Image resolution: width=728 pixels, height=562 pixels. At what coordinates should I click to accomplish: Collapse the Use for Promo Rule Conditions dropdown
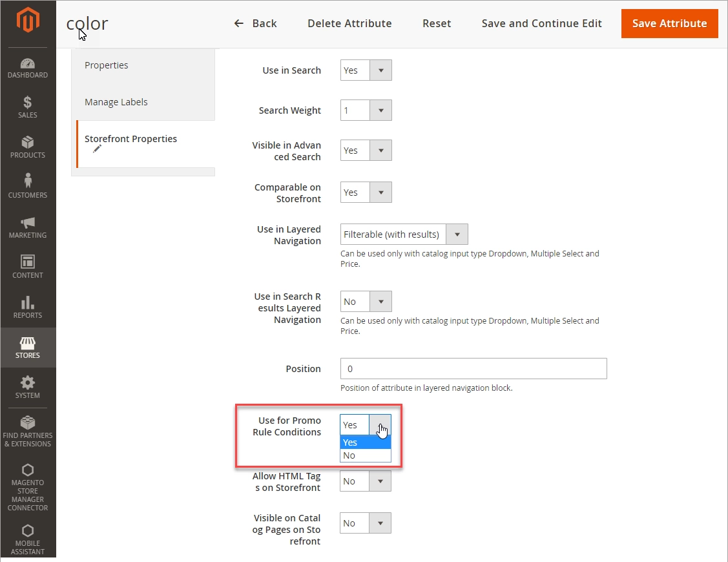point(380,425)
